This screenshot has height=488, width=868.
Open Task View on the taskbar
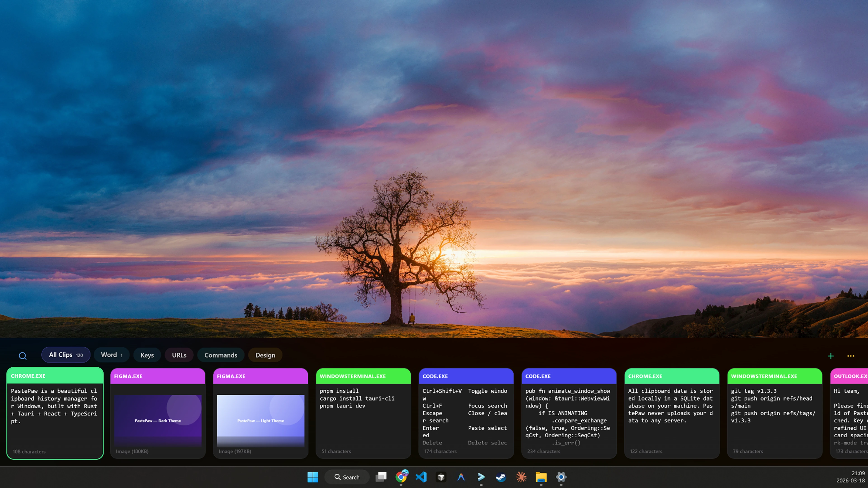tap(381, 477)
